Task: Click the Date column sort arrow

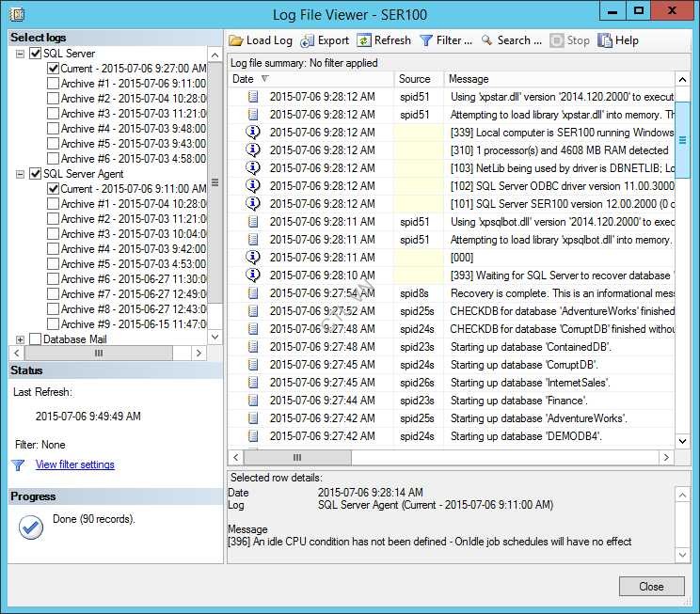Action: pos(264,79)
